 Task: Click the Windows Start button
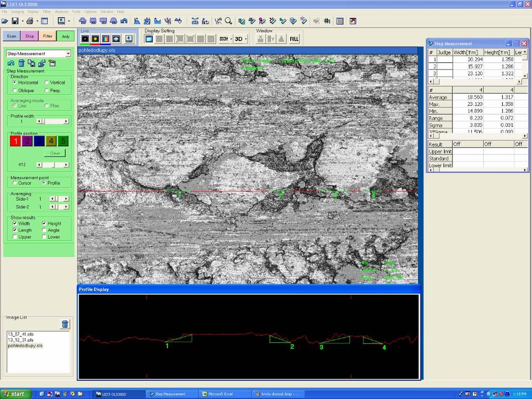[16, 394]
